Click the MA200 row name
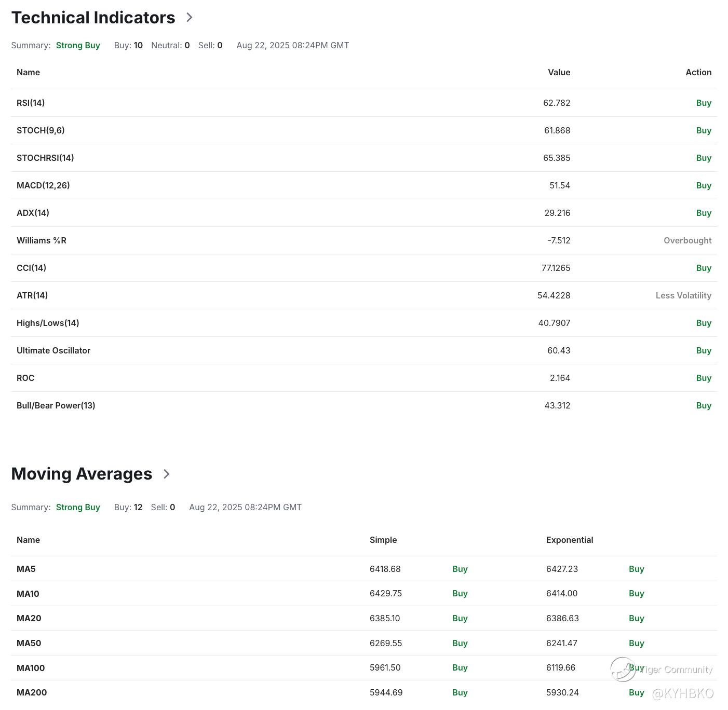This screenshot has height=710, width=728. pyautogui.click(x=32, y=692)
